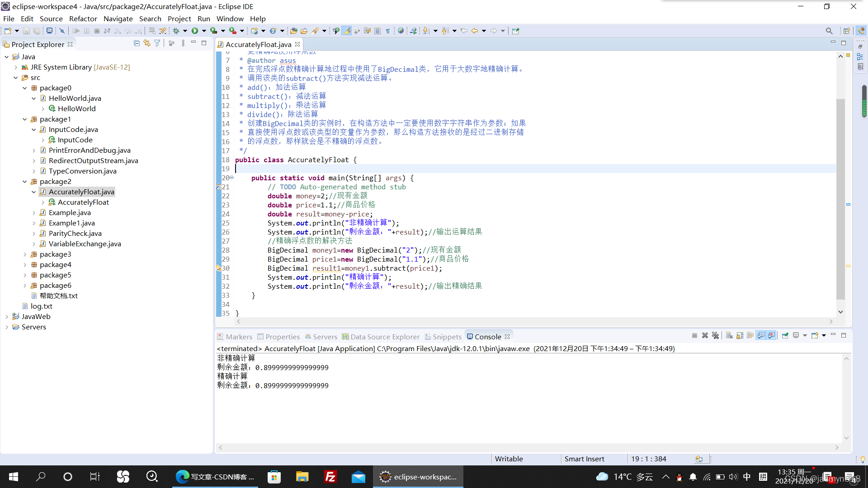Toggle Link with Editor in Project Explorer

tap(147, 43)
